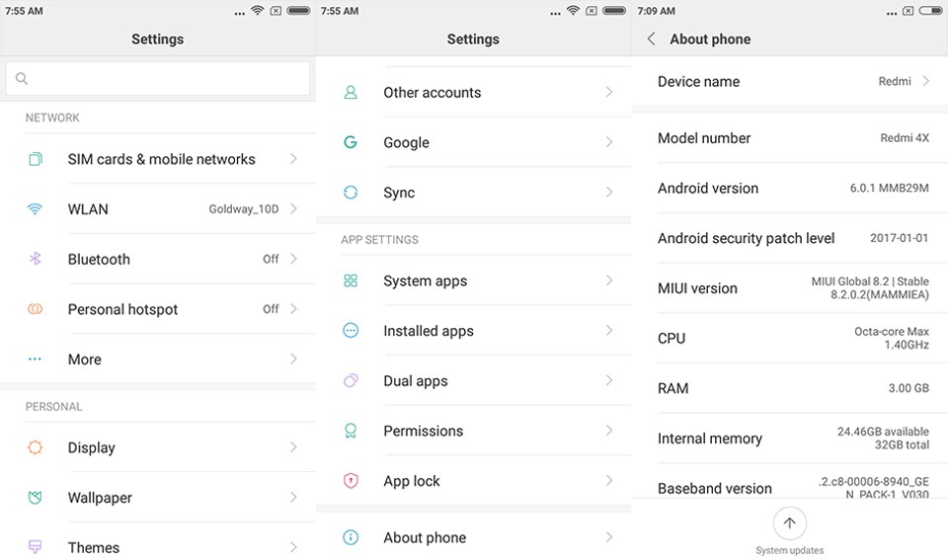The height and width of the screenshot is (560, 948).
Task: Tap NETWORK section header
Action: point(52,118)
